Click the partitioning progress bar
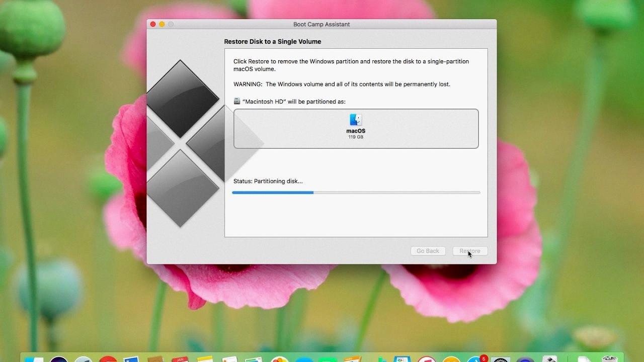The height and width of the screenshot is (362, 644). [356, 193]
